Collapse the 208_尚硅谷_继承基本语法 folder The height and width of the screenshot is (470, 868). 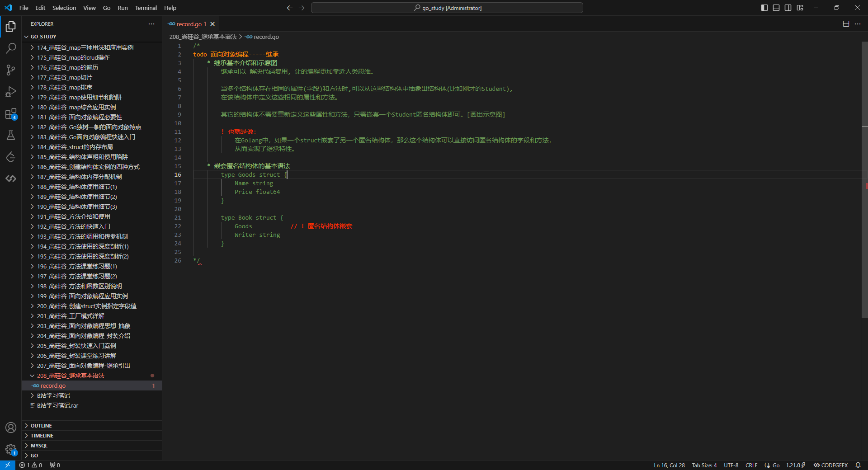(92, 376)
